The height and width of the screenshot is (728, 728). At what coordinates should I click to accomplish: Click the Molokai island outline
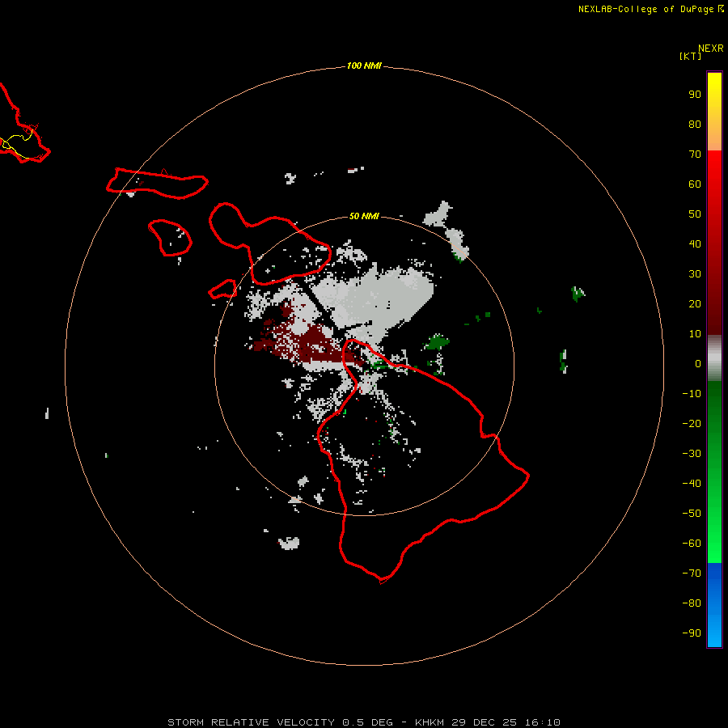pos(157,184)
